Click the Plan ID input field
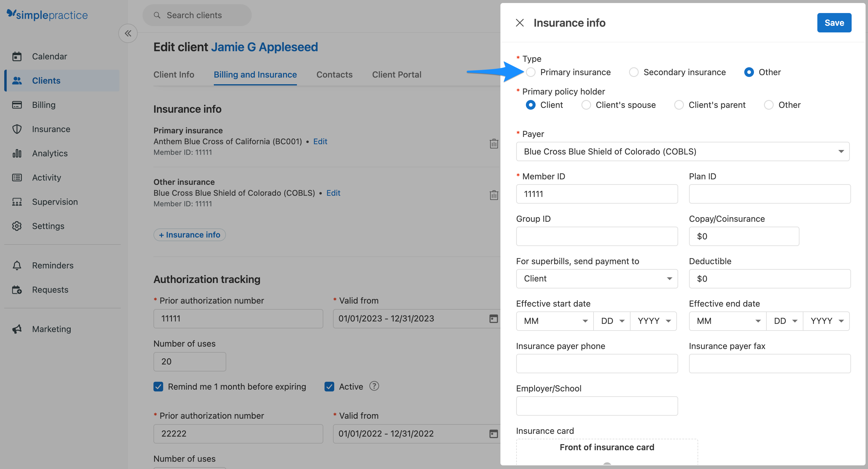Viewport: 868px width, 469px height. tap(770, 194)
